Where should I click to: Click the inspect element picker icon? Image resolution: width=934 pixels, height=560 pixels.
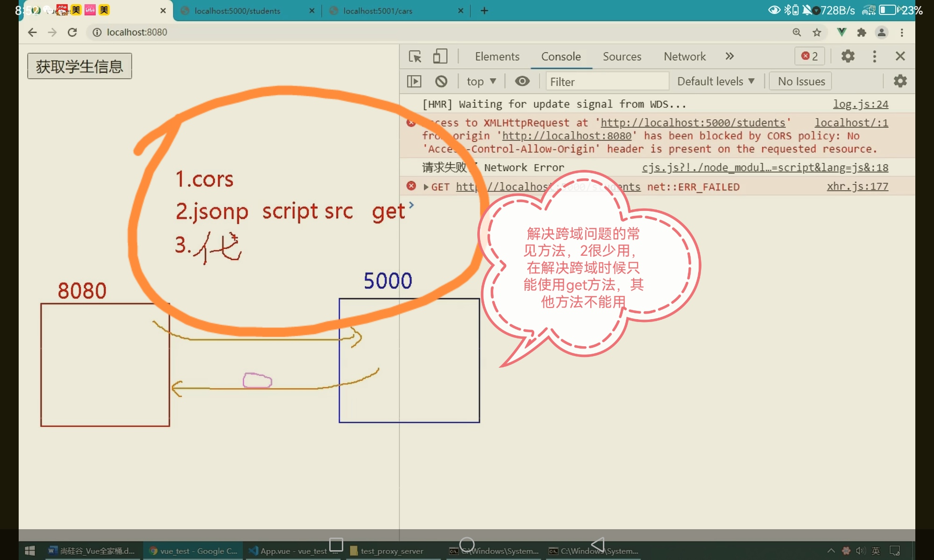(x=415, y=56)
